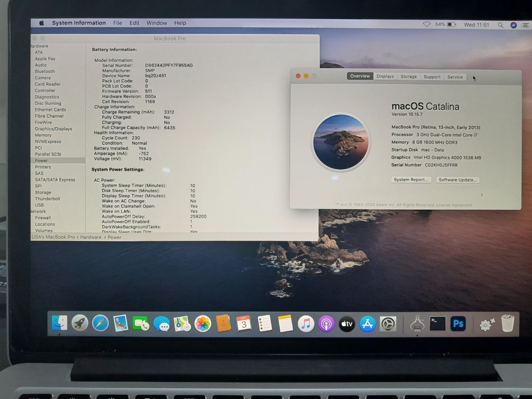Open Contacts book icon in Dock

click(224, 323)
